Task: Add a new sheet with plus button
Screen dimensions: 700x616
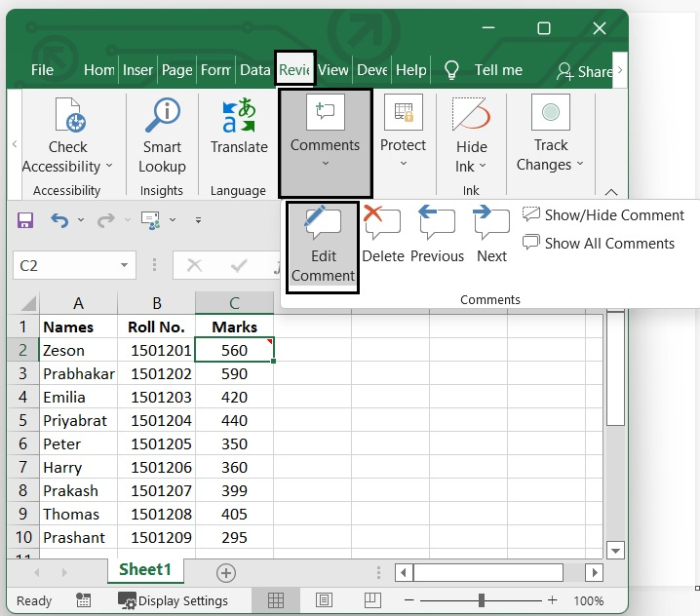Action: pos(226,572)
